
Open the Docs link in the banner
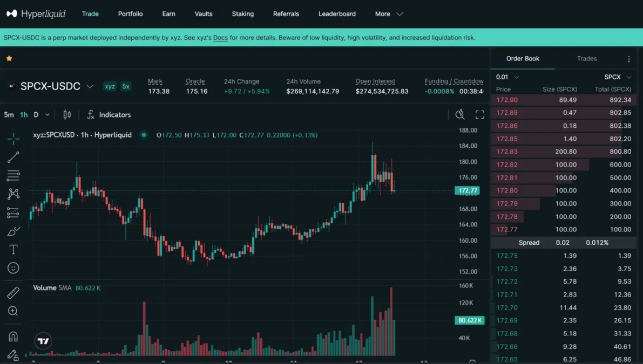pos(220,38)
